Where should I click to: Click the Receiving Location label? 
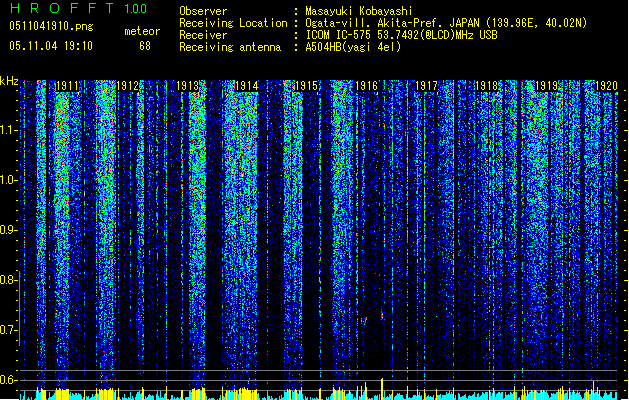233,23
